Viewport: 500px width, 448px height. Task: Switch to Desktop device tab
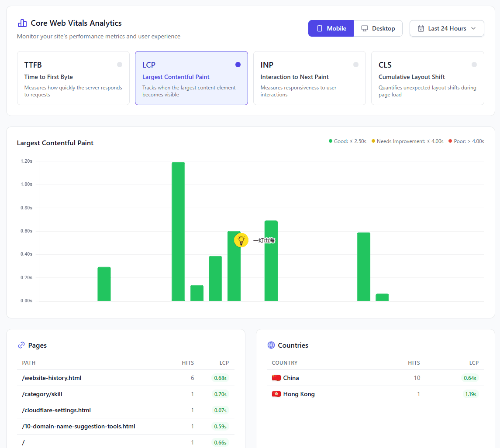tap(378, 28)
